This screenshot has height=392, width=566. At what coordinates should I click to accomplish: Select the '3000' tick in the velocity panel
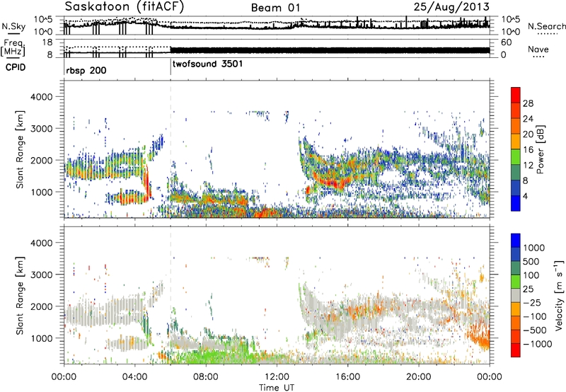tap(41, 275)
